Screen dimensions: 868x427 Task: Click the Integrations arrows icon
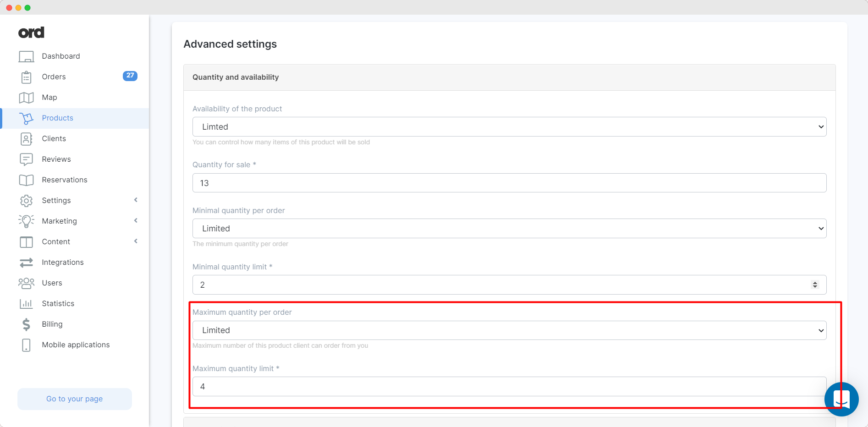coord(26,263)
